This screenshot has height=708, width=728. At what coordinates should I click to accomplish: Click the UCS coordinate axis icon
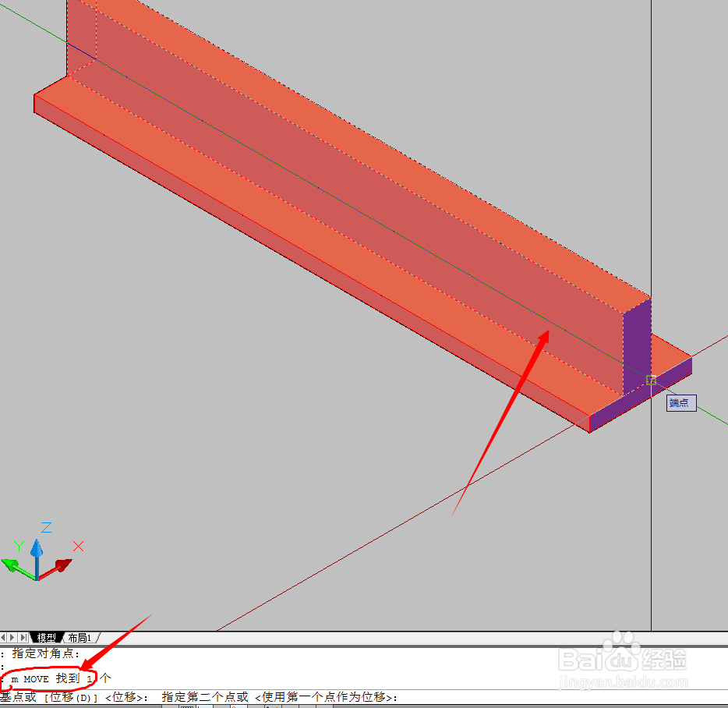pyautogui.click(x=42, y=553)
